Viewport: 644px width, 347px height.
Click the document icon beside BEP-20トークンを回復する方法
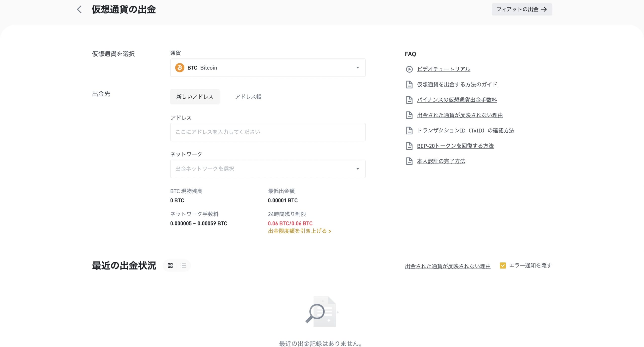(x=409, y=146)
